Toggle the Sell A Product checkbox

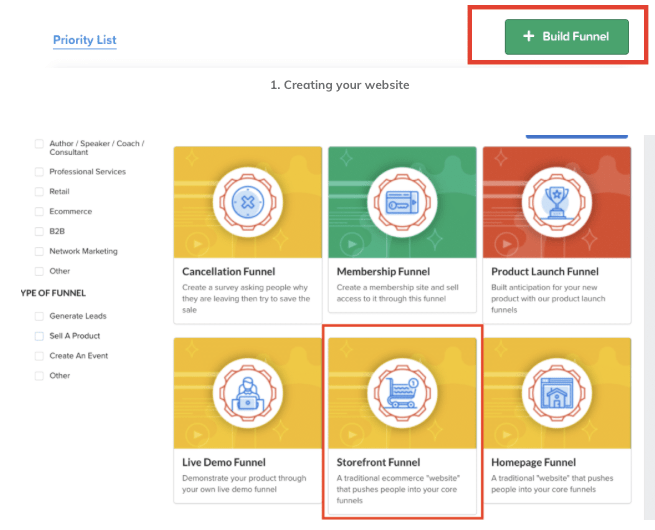tap(39, 336)
